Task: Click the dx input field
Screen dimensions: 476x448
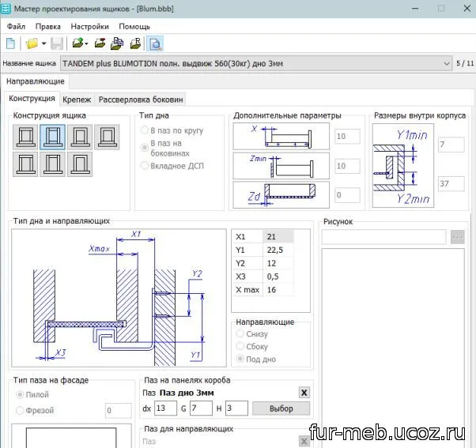Action: pyautogui.click(x=166, y=408)
